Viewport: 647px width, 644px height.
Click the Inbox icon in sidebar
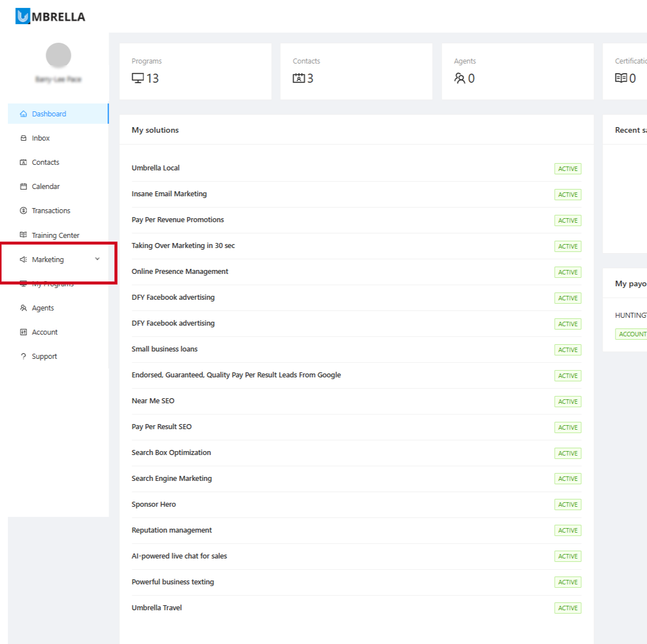tap(24, 138)
